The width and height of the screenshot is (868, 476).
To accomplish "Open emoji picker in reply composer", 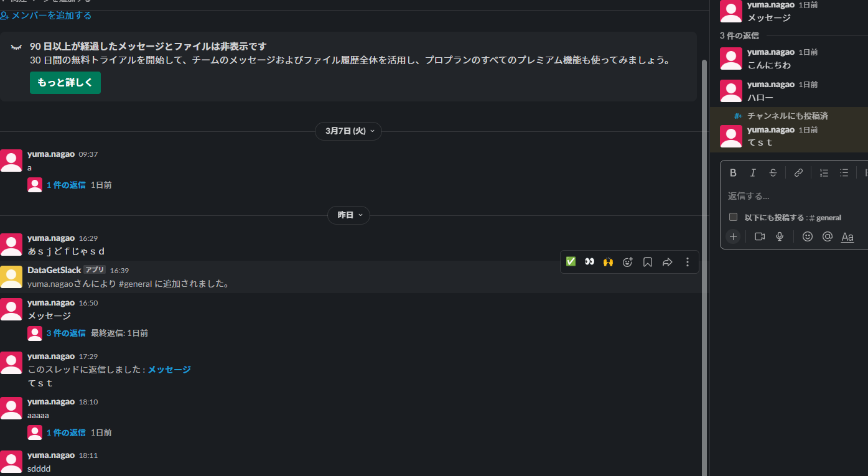I will coord(808,236).
